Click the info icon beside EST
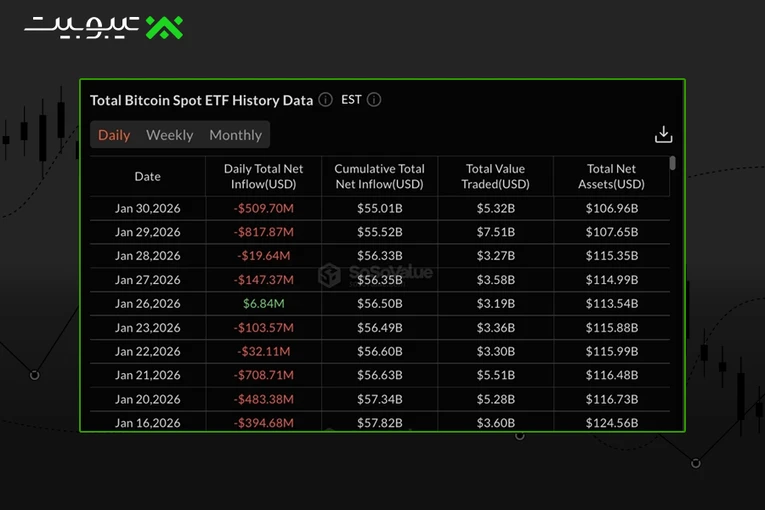 (374, 100)
